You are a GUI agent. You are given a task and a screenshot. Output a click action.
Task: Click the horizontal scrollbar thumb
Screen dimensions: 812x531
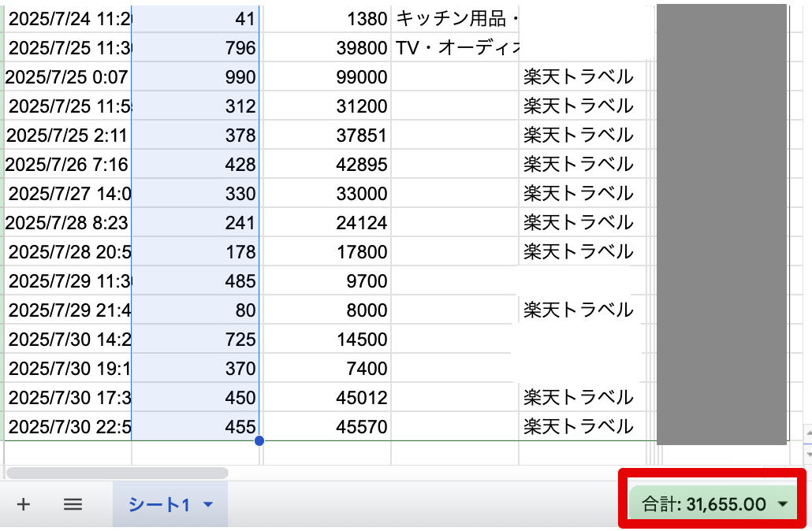[x=117, y=473]
